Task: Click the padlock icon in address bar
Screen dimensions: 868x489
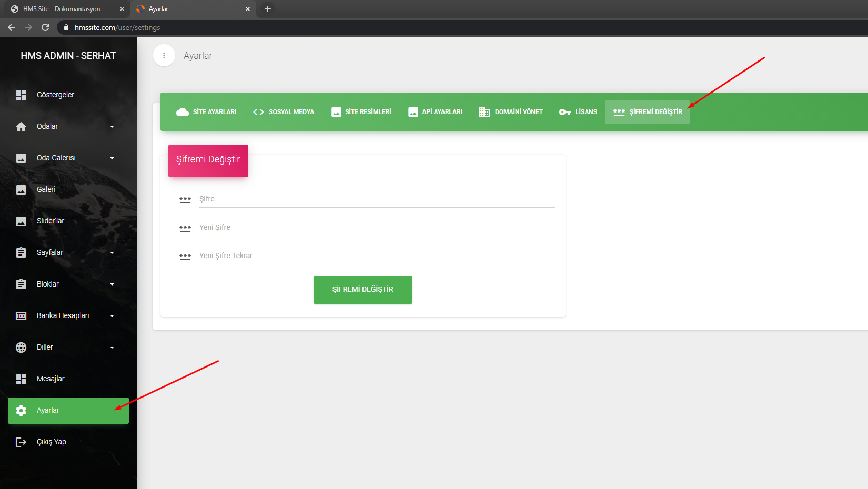Action: [66, 27]
